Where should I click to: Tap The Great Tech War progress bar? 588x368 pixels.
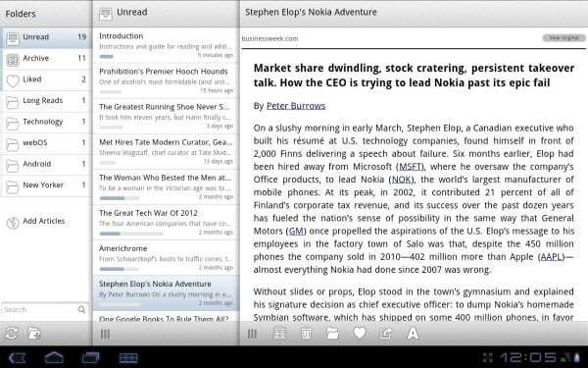[131, 234]
